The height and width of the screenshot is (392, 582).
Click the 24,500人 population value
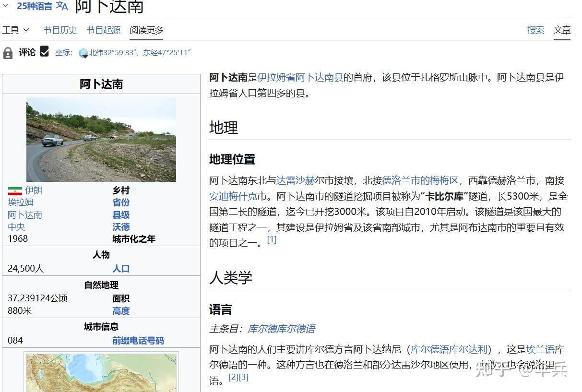click(26, 269)
